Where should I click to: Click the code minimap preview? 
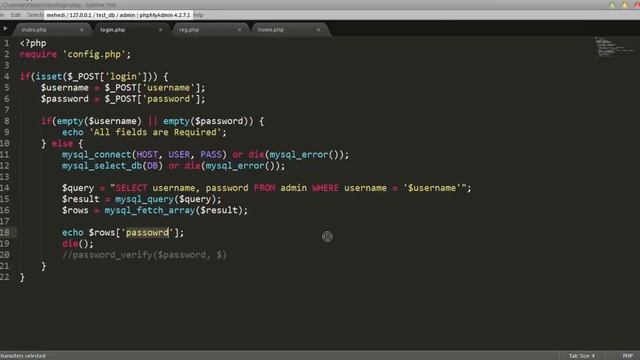(614, 47)
